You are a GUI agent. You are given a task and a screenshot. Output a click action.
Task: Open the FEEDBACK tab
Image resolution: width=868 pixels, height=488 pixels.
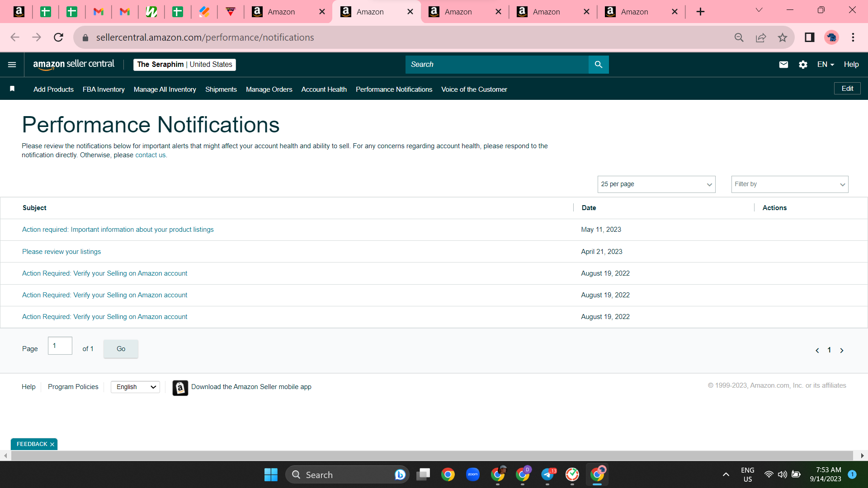(32, 444)
